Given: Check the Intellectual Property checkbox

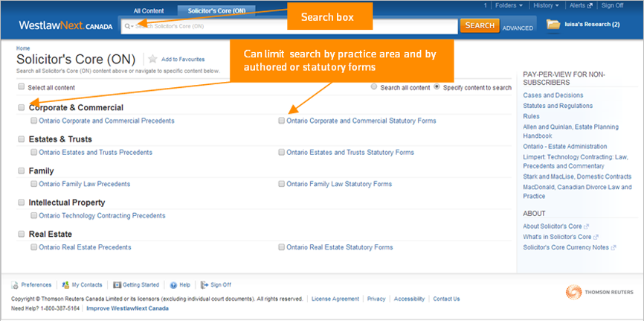Looking at the screenshot, I should pos(22,203).
